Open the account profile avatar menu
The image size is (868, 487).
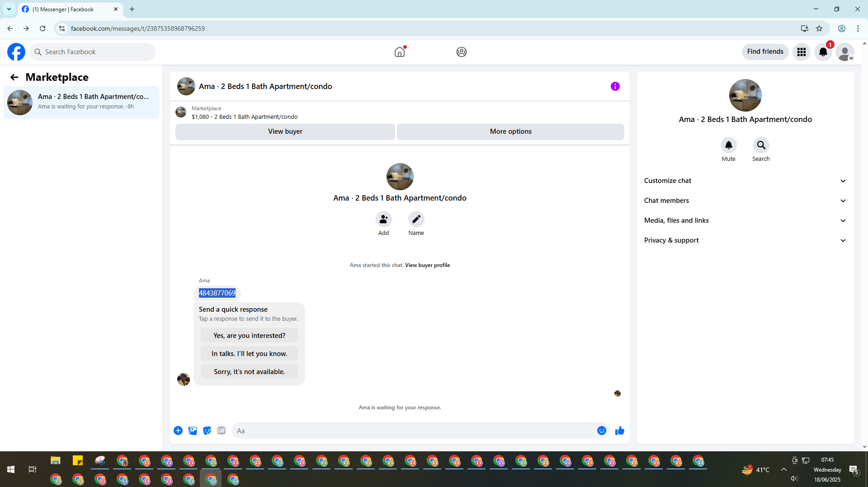click(845, 52)
